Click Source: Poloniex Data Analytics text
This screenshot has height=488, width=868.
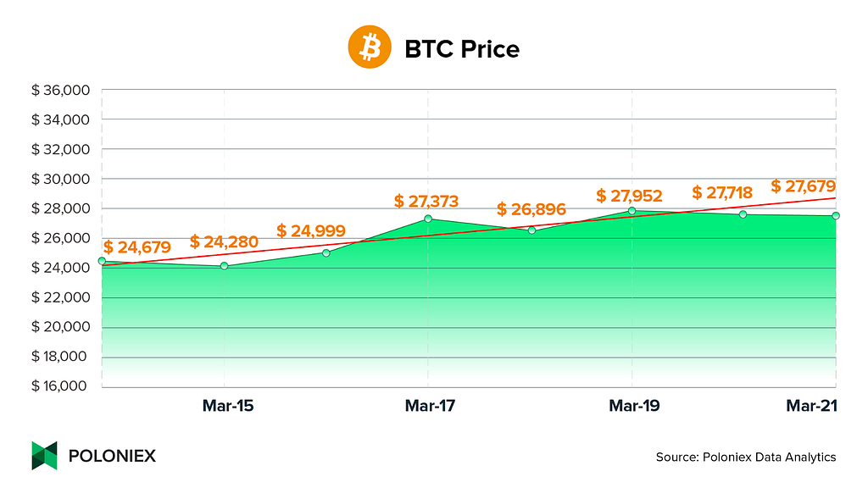[746, 457]
